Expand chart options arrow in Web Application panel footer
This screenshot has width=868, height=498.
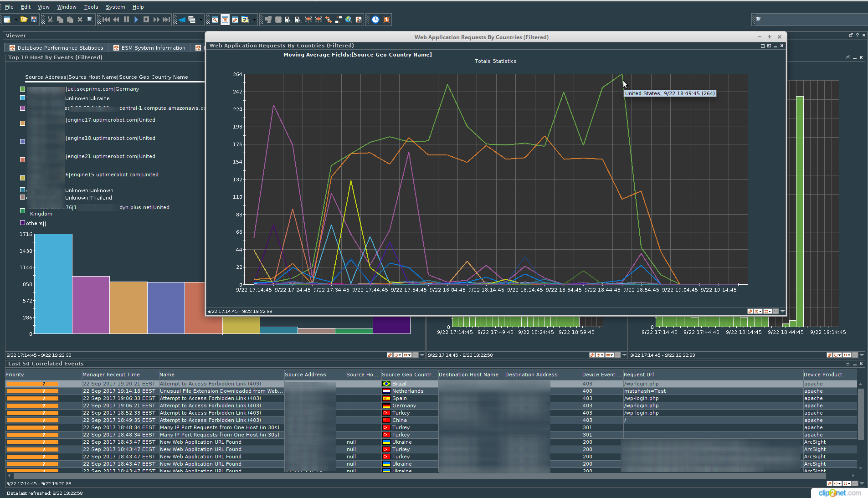click(x=782, y=311)
